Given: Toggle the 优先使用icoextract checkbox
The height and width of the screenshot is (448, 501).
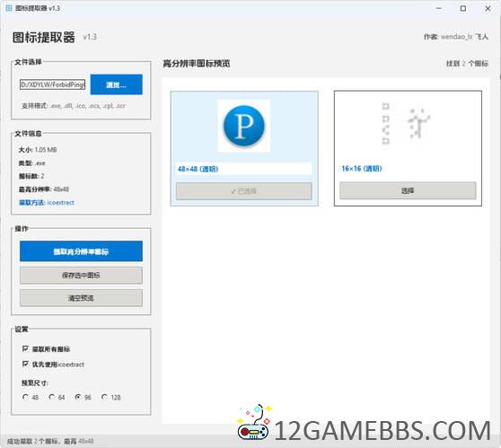Looking at the screenshot, I should [x=25, y=364].
